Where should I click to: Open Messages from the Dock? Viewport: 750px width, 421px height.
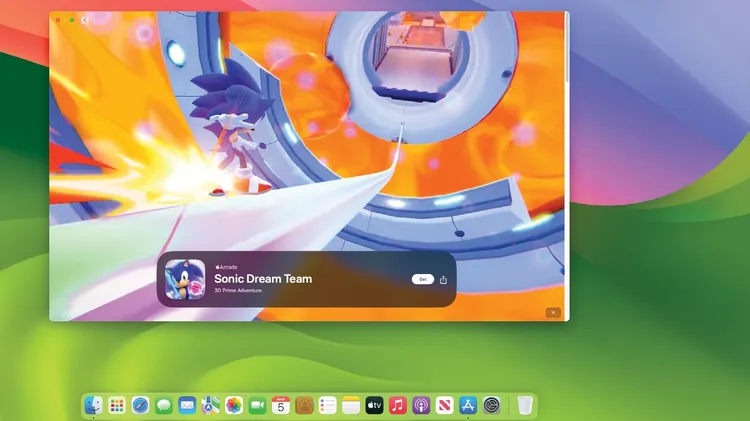(x=164, y=406)
